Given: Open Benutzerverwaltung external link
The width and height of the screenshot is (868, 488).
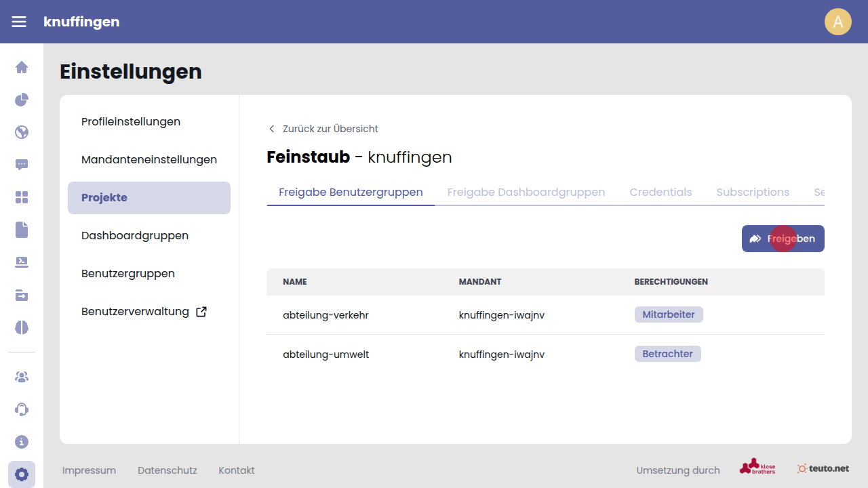Looking at the screenshot, I should pyautogui.click(x=144, y=312).
